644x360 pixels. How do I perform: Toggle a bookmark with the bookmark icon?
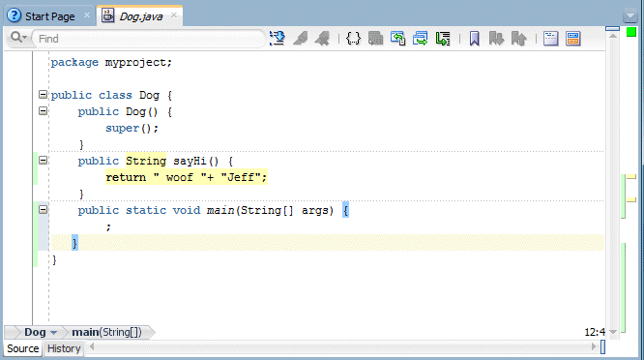coord(475,39)
